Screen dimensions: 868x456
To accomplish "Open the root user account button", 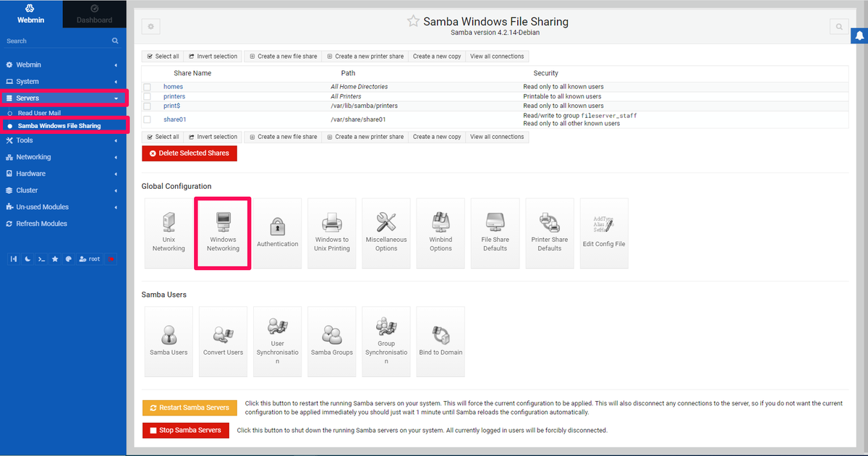I will pyautogui.click(x=90, y=258).
